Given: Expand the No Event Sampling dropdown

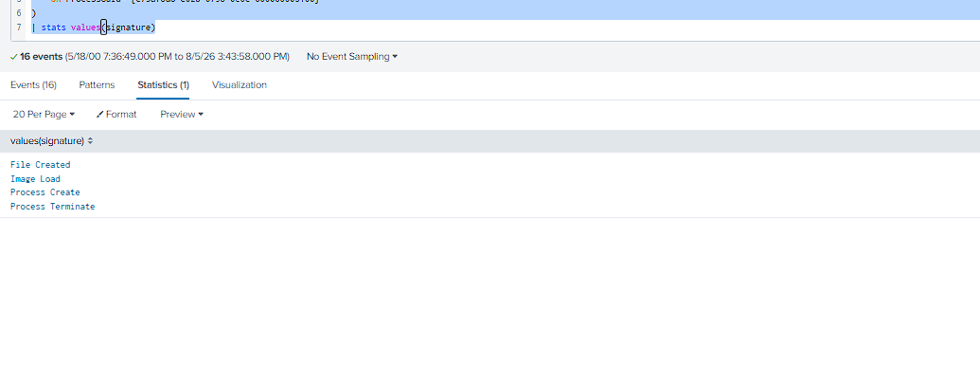Looking at the screenshot, I should [x=352, y=56].
